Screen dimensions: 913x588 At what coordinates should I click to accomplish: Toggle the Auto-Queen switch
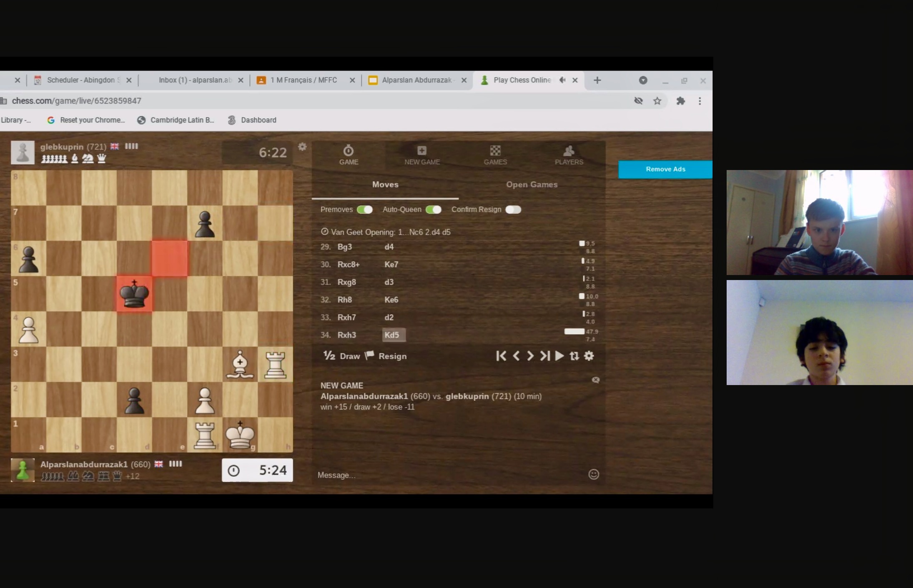pyautogui.click(x=433, y=209)
